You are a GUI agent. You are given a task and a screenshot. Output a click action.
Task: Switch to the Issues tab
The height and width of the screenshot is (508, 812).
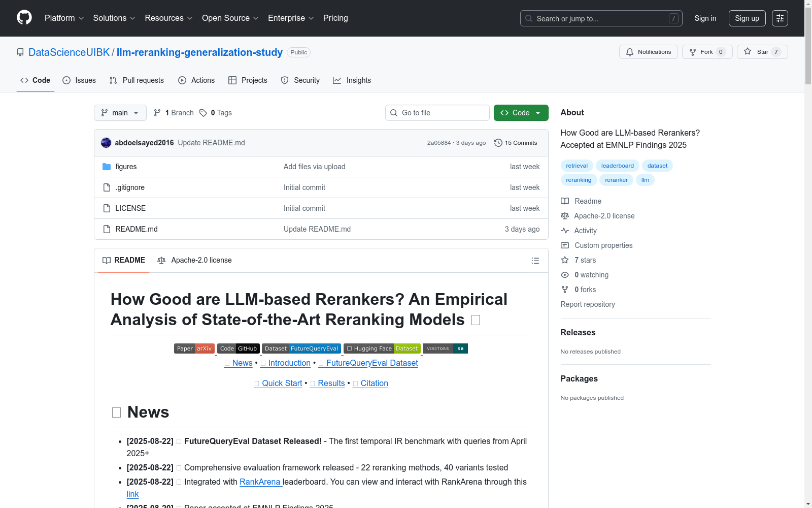click(x=79, y=80)
